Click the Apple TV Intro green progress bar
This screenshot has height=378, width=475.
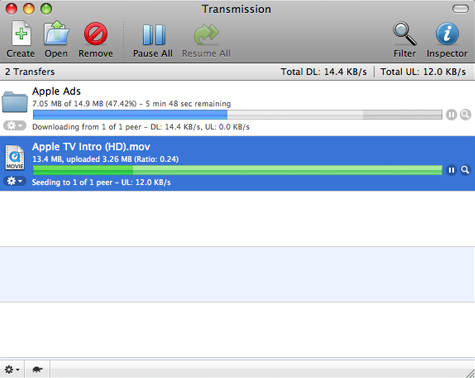pyautogui.click(x=237, y=170)
